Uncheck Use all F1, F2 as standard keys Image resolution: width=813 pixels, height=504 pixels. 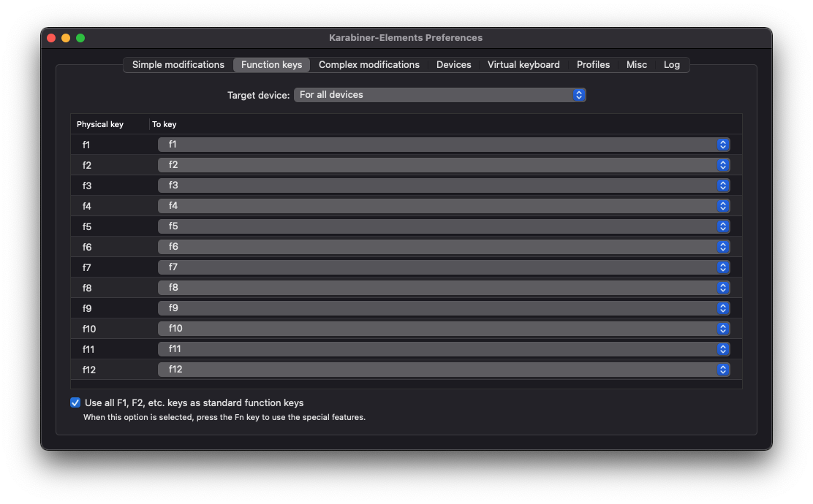pos(75,402)
